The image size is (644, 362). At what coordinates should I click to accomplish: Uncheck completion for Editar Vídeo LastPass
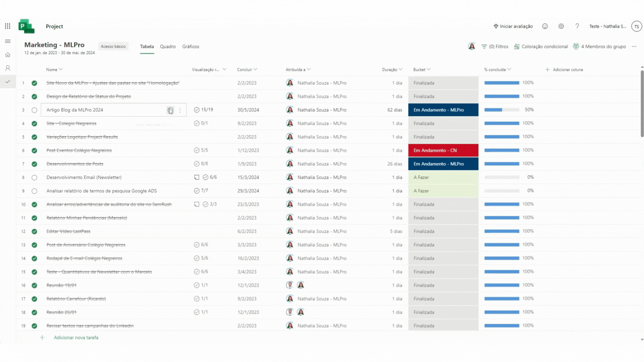(x=34, y=231)
